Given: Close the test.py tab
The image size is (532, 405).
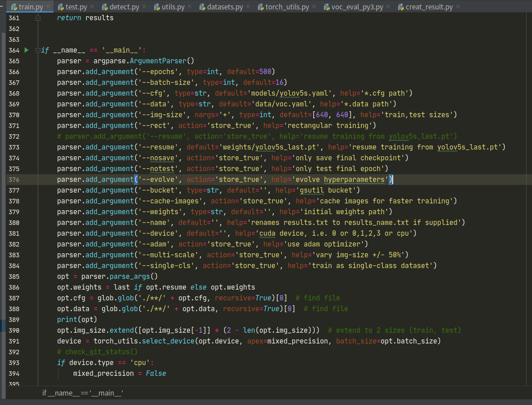Looking at the screenshot, I should (92, 6).
